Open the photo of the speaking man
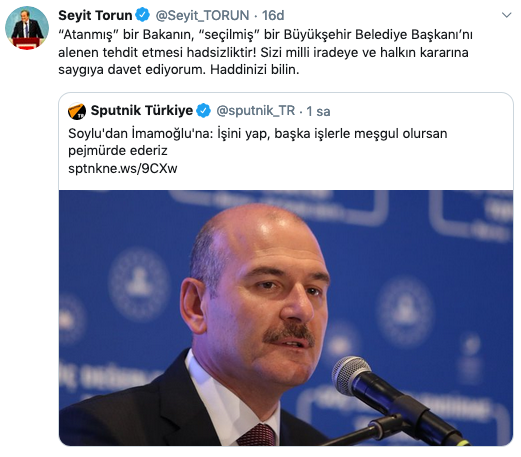 [x=286, y=318]
